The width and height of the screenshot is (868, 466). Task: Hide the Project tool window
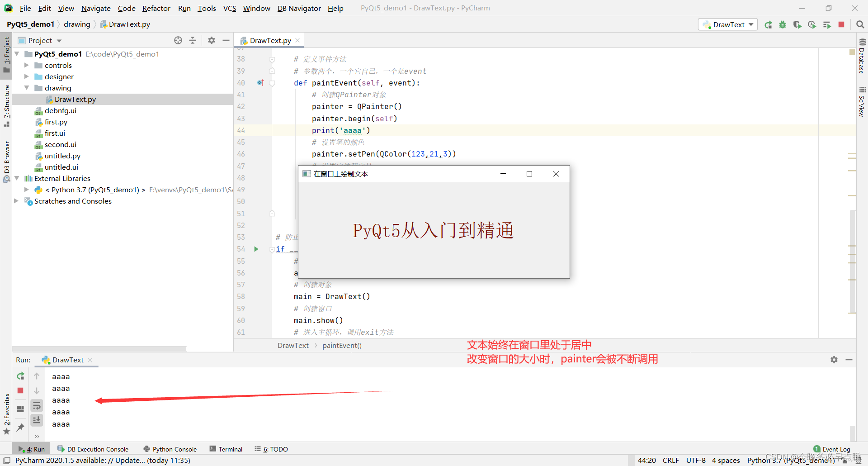tap(226, 40)
